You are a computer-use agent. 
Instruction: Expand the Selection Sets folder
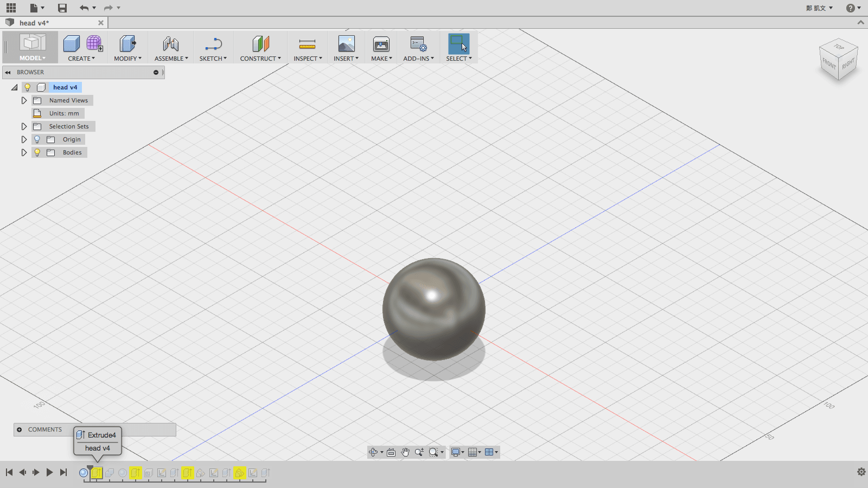pyautogui.click(x=24, y=126)
